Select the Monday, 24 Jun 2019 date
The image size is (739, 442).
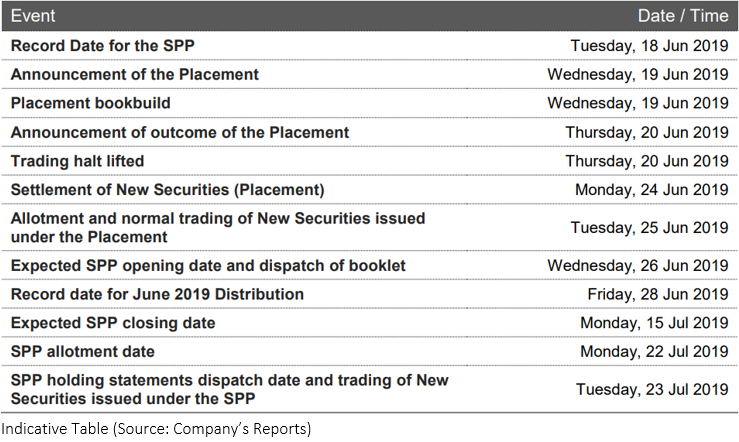tap(652, 190)
